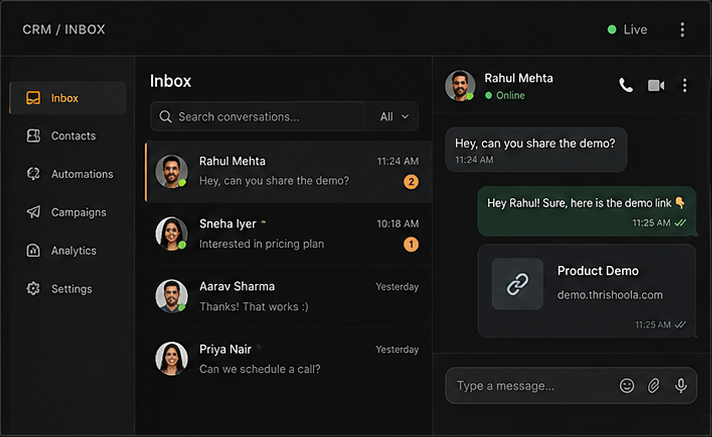
Task: Open the demo.thrishoola.com link
Action: click(x=610, y=295)
